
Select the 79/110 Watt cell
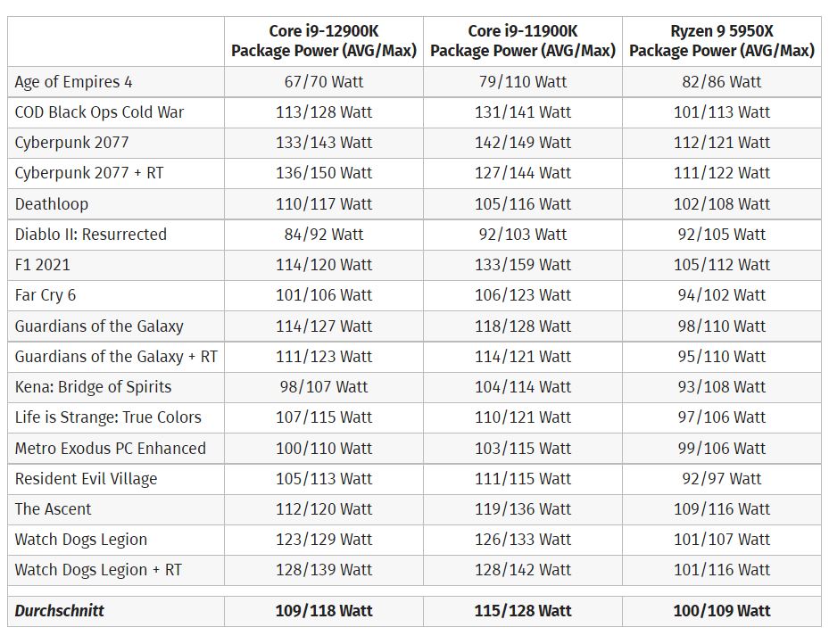click(523, 82)
